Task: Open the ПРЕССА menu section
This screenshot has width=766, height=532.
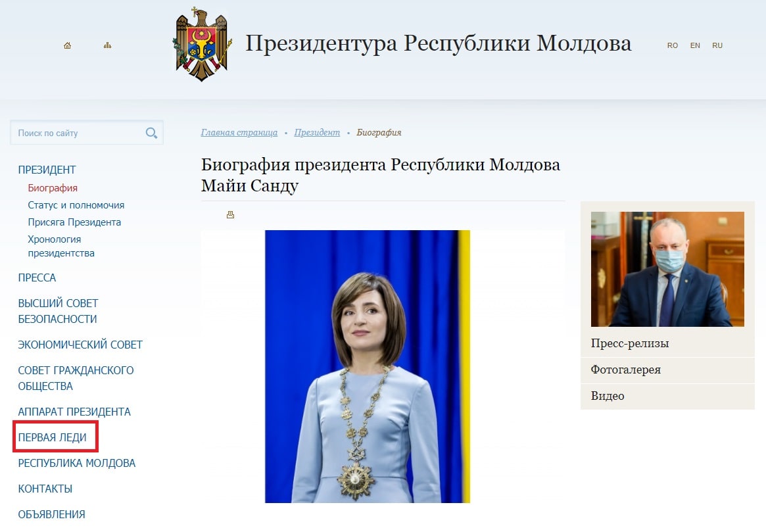Action: coord(37,278)
